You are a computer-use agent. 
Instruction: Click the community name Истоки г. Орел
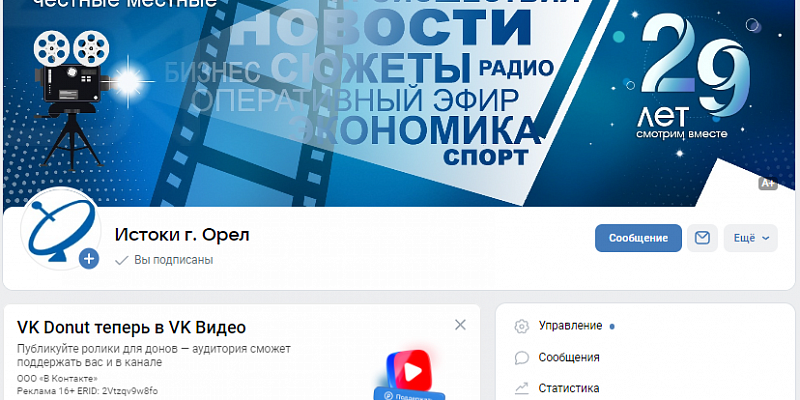[182, 235]
